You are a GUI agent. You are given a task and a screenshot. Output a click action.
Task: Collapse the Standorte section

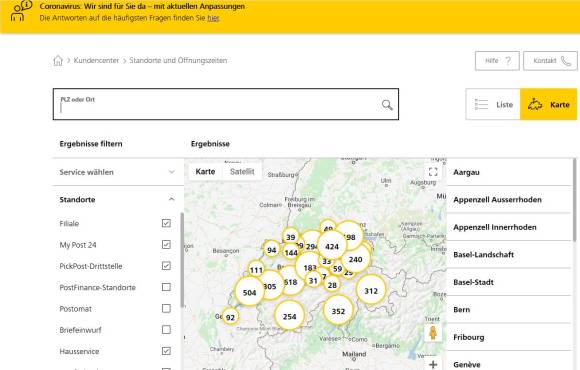pyautogui.click(x=171, y=199)
